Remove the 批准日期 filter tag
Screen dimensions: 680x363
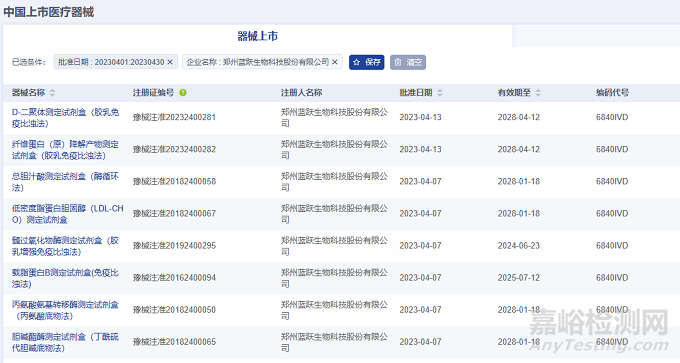[x=170, y=62]
